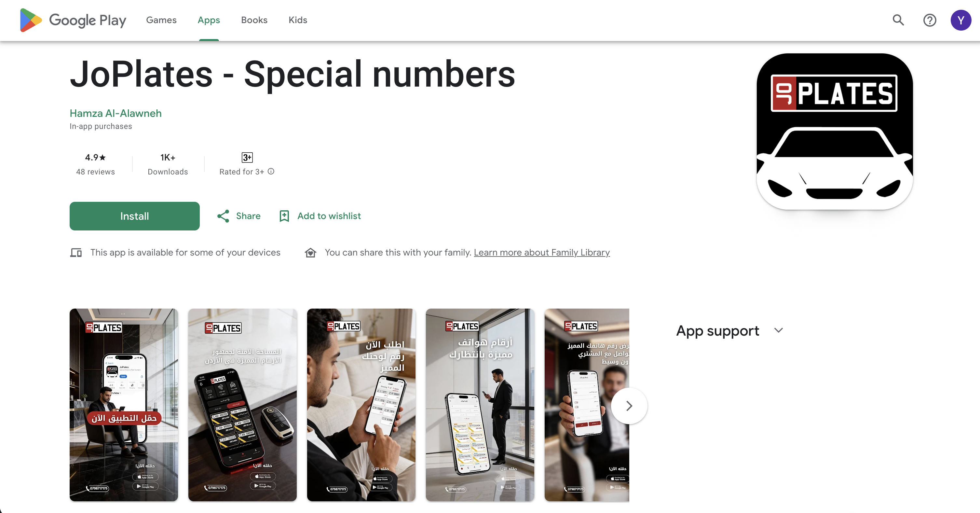
Task: Click the 3+ rating badge
Action: pyautogui.click(x=247, y=158)
